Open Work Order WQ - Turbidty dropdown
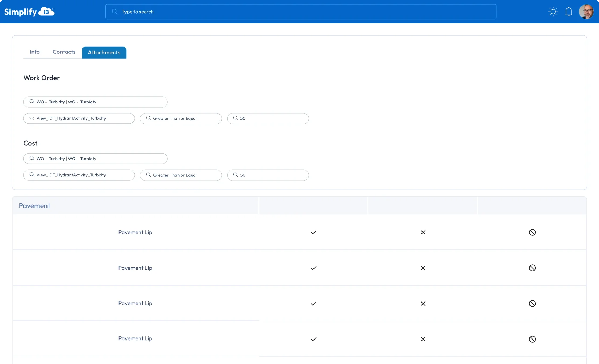This screenshot has height=364, width=599. 95,102
